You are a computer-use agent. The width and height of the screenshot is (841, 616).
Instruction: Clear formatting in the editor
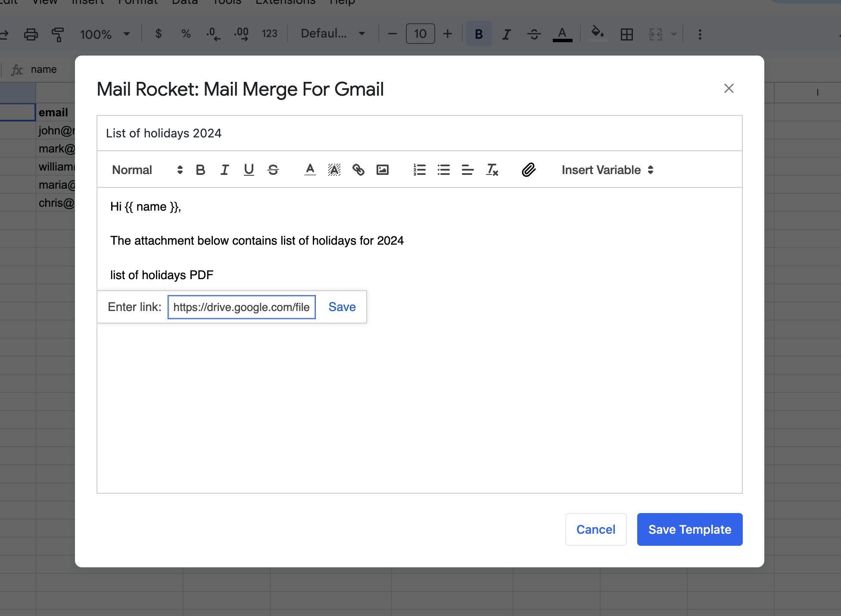tap(492, 170)
